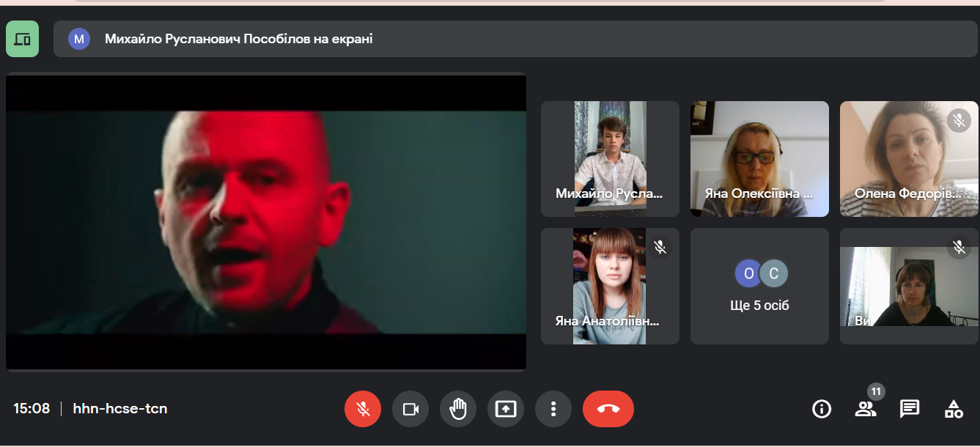Open the chat messages panel
The image size is (980, 447).
point(910,409)
